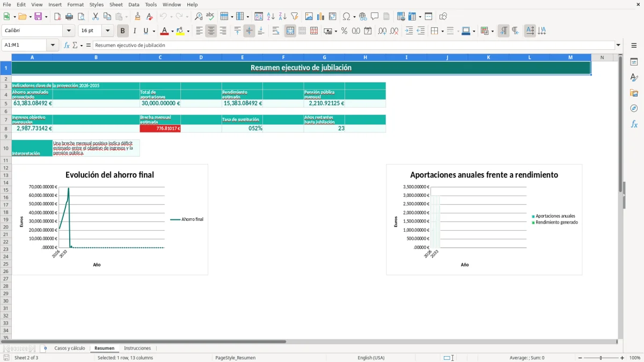Open the Styles menu
The width and height of the screenshot is (644, 362).
click(97, 4)
